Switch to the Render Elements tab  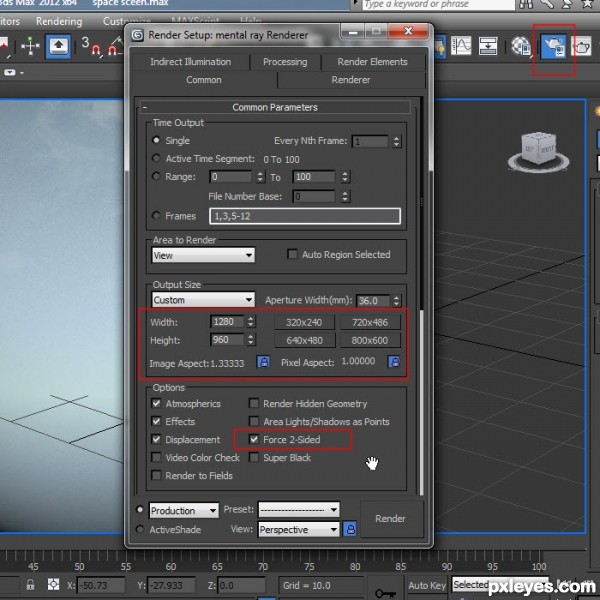372,62
